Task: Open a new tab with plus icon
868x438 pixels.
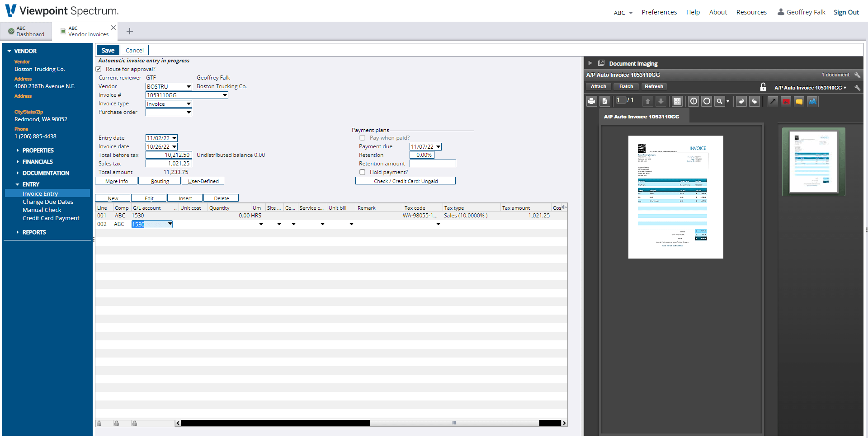Action: tap(130, 31)
